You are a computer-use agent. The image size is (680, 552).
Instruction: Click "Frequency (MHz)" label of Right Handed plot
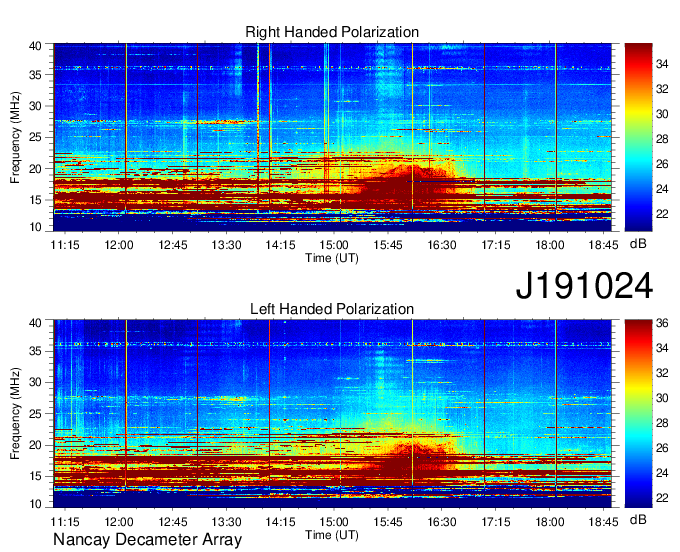point(15,137)
